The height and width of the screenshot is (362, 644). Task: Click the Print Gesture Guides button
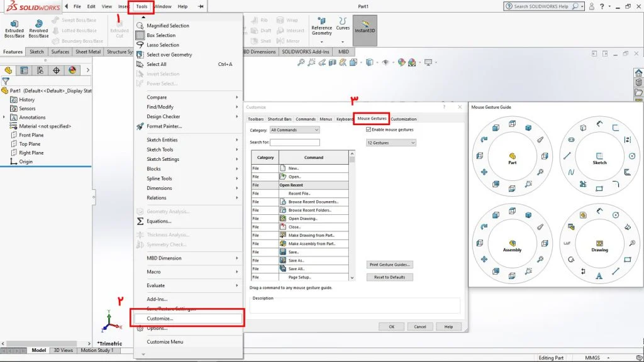(x=389, y=265)
